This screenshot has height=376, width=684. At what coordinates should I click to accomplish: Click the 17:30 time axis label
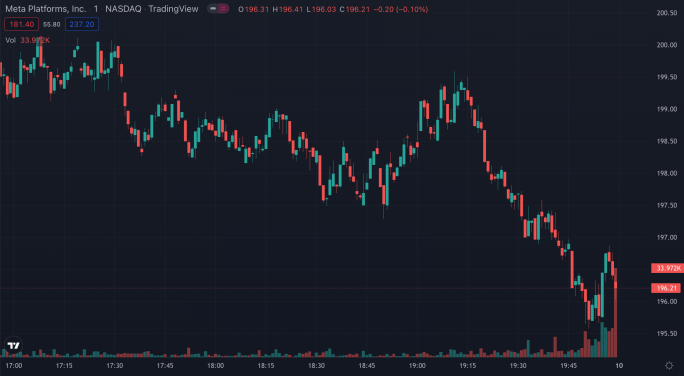[115, 366]
